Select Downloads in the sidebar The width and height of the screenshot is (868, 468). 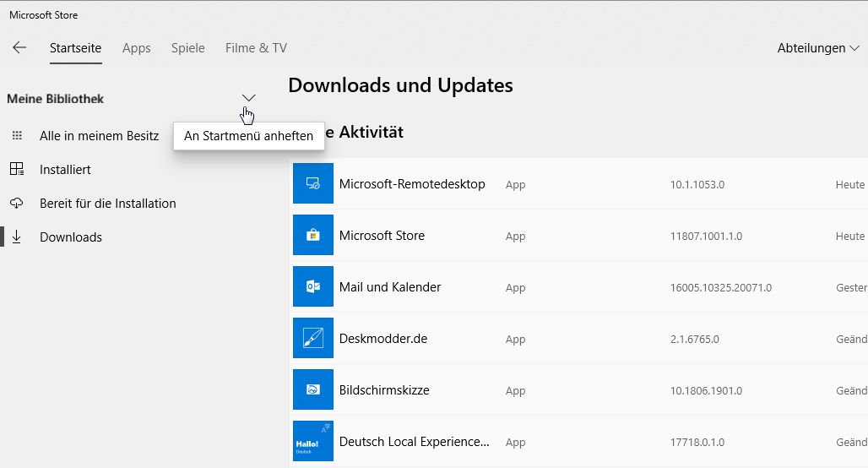click(70, 237)
